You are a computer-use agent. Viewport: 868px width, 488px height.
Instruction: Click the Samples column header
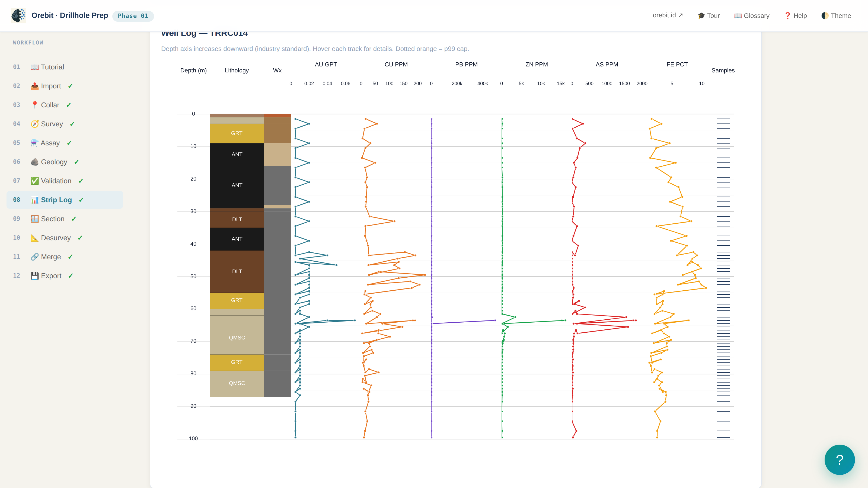click(x=723, y=70)
